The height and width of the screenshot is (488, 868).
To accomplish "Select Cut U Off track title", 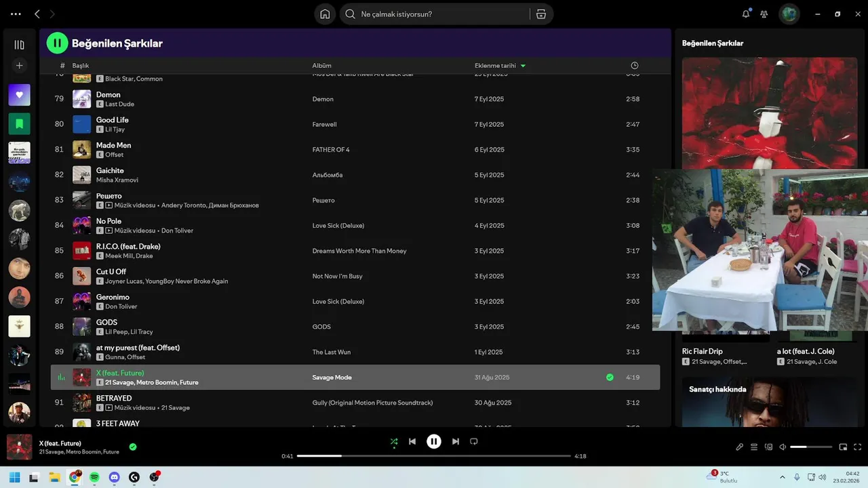I will pyautogui.click(x=111, y=272).
